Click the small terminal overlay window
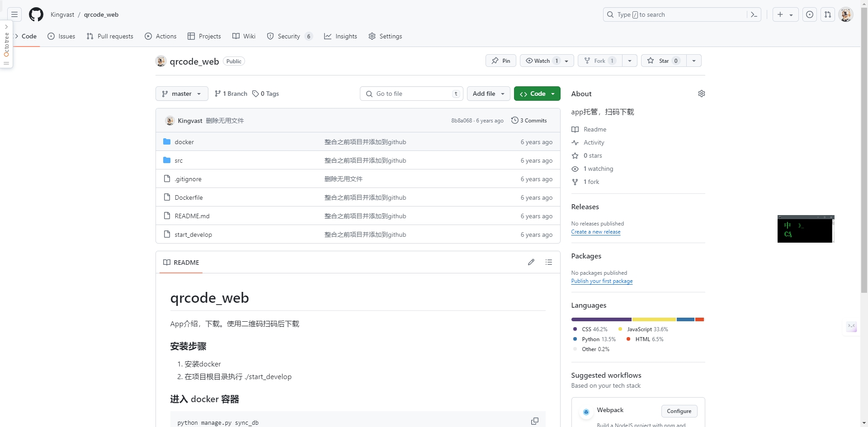The width and height of the screenshot is (868, 427). coord(806,229)
